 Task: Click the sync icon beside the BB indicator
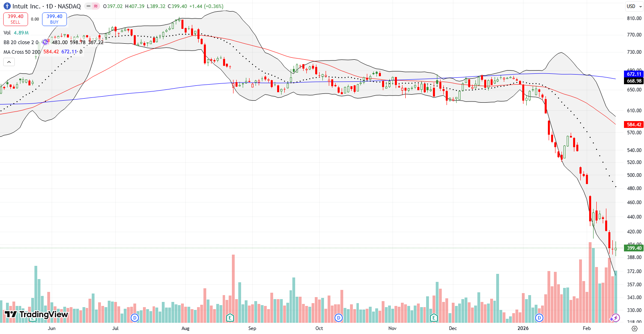pyautogui.click(x=45, y=42)
